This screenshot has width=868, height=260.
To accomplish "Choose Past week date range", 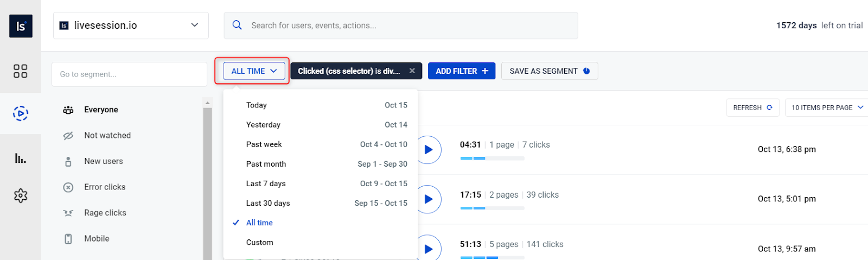I will pyautogui.click(x=321, y=144).
